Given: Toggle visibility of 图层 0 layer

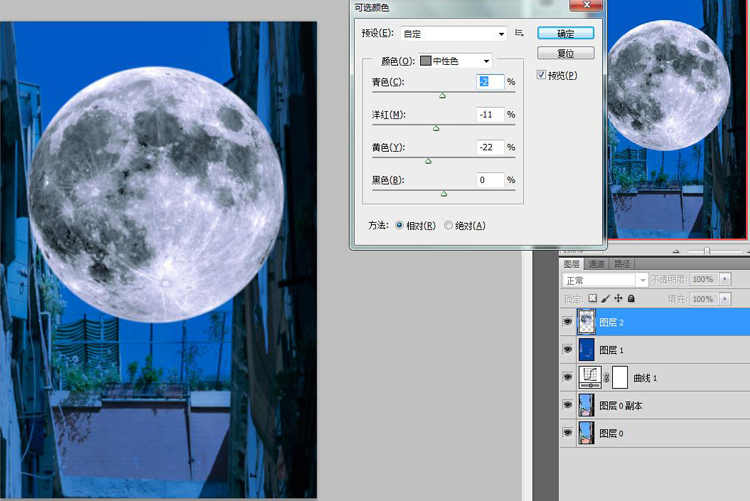Looking at the screenshot, I should (568, 433).
